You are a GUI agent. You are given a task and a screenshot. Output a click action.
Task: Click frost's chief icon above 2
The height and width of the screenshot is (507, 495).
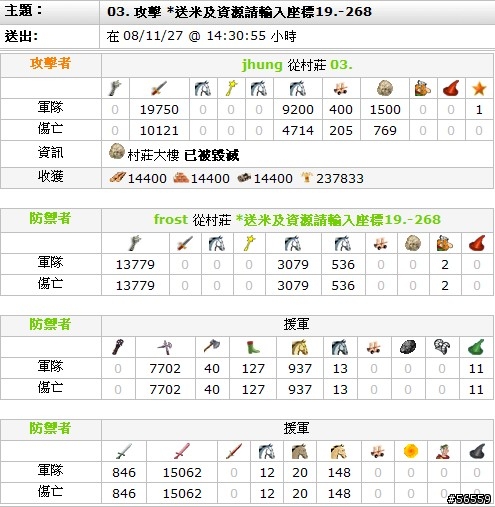[445, 243]
